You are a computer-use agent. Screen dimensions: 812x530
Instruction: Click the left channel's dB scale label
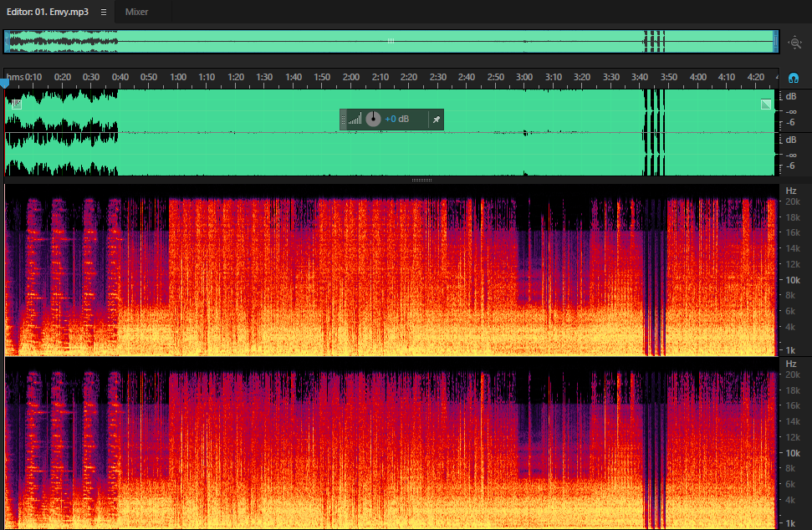[x=791, y=97]
